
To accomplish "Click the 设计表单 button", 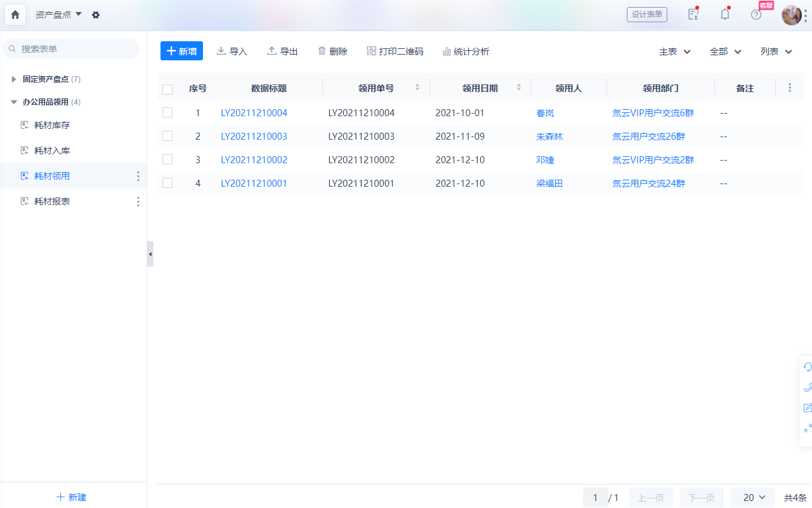I will click(x=647, y=15).
